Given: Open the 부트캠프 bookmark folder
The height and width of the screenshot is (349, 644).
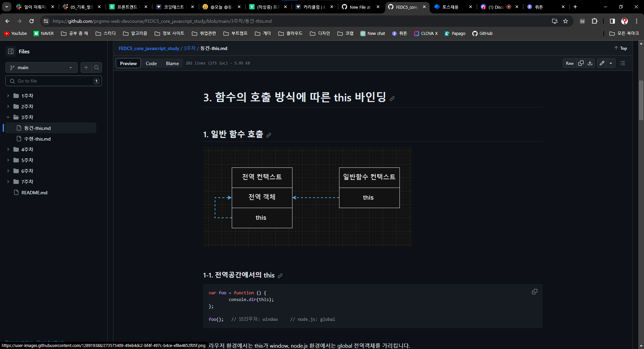Looking at the screenshot, I should [235, 34].
